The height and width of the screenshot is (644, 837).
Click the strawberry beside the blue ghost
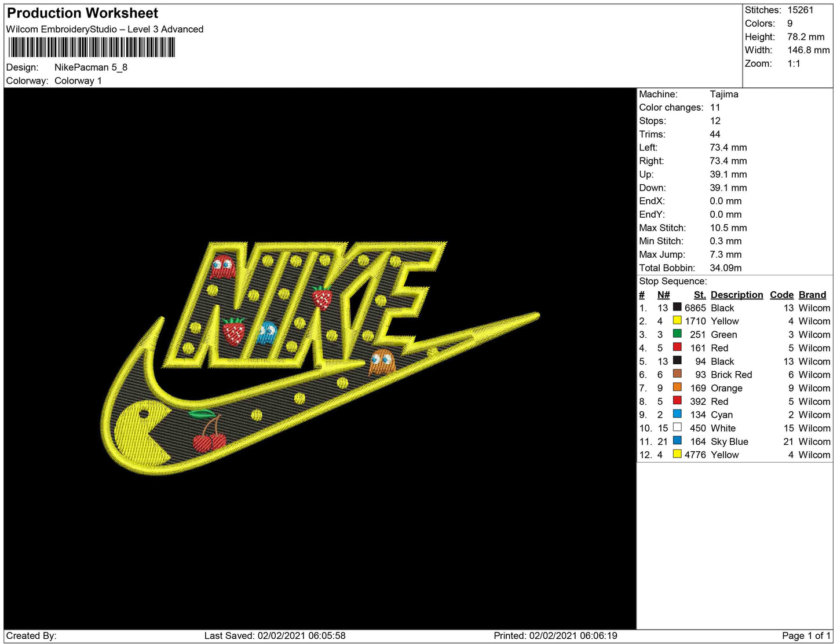[x=233, y=331]
